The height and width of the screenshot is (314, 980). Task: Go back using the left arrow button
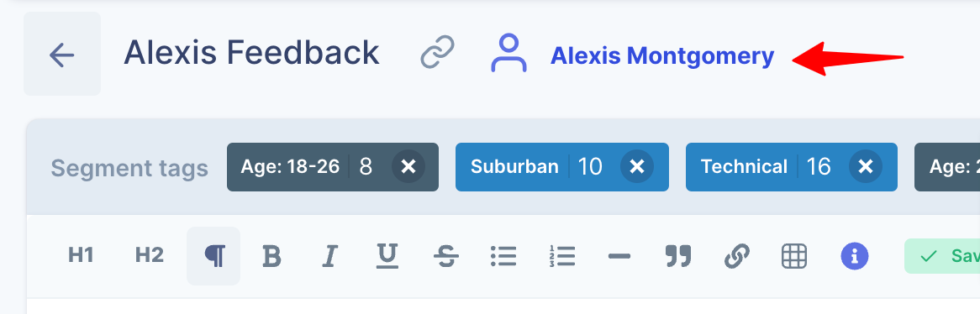[x=62, y=55]
